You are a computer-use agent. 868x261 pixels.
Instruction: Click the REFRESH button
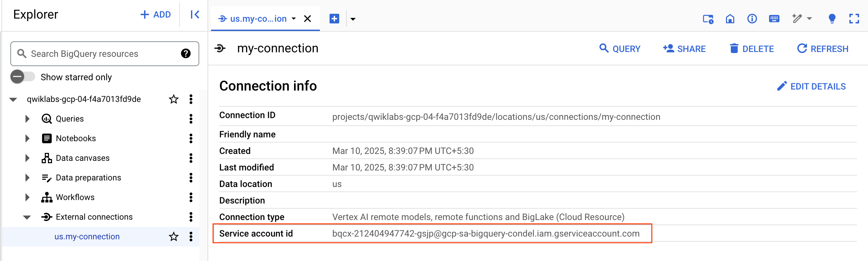pos(822,49)
